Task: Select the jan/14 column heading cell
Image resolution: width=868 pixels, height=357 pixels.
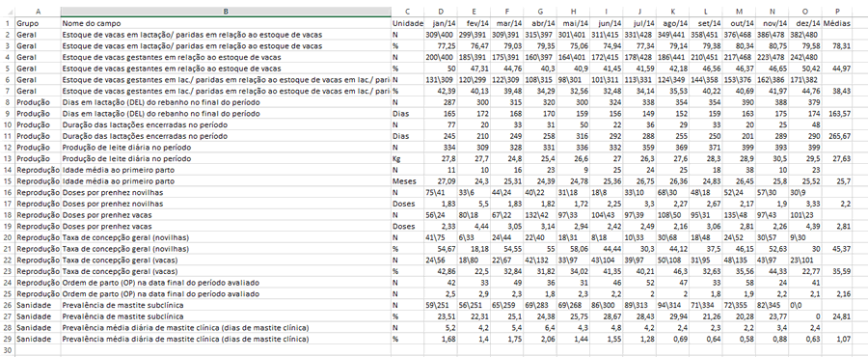Action: click(440, 24)
